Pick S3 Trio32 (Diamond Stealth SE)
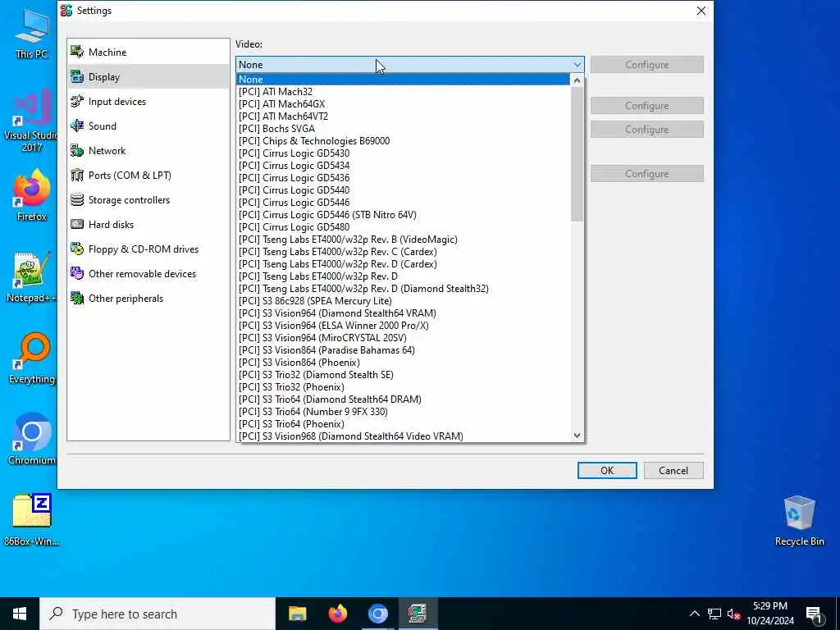 [403, 375]
